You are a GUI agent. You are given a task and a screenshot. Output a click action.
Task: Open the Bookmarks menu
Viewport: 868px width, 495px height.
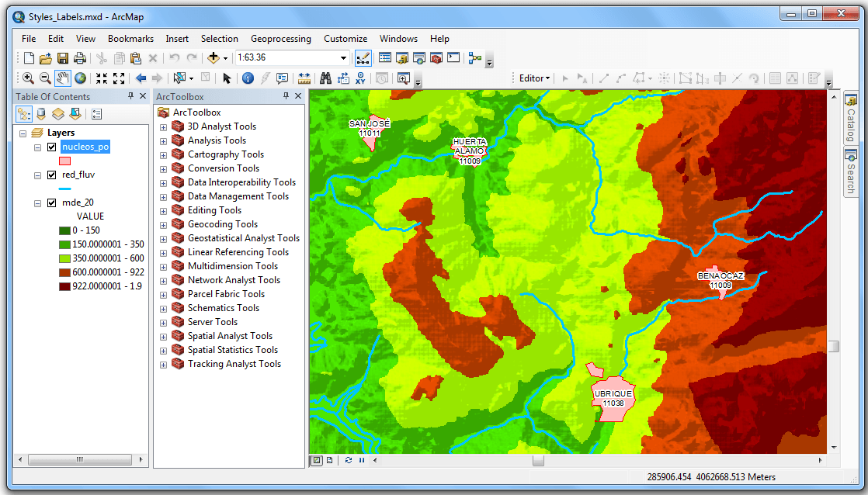click(x=130, y=39)
